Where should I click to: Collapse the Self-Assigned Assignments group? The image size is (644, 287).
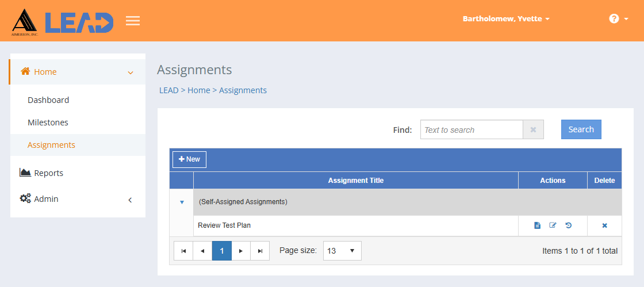click(182, 202)
